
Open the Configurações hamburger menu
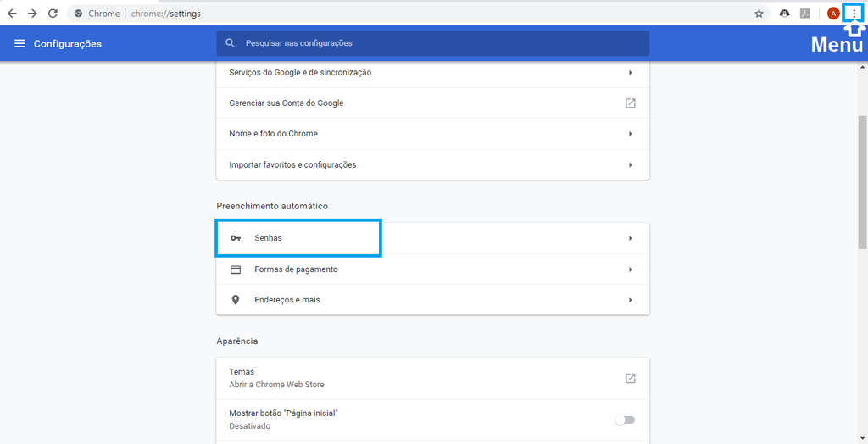click(19, 44)
